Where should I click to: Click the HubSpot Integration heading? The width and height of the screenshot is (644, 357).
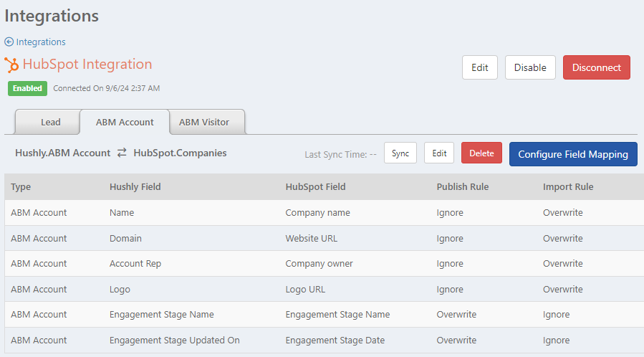87,64
